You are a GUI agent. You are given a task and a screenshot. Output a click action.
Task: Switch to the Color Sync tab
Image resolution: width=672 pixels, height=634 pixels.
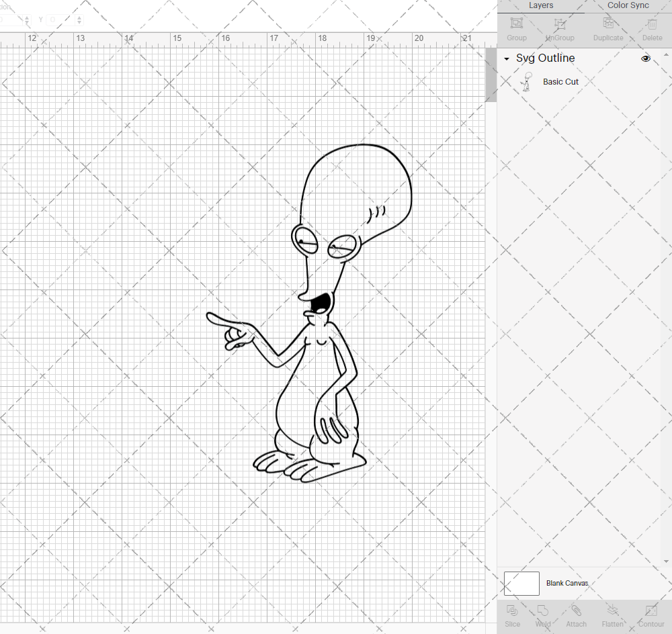tap(628, 5)
